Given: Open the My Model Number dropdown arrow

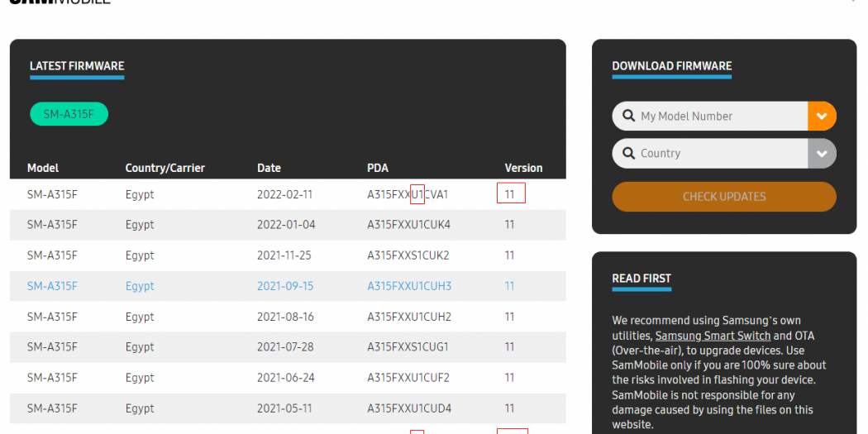Looking at the screenshot, I should coord(822,117).
